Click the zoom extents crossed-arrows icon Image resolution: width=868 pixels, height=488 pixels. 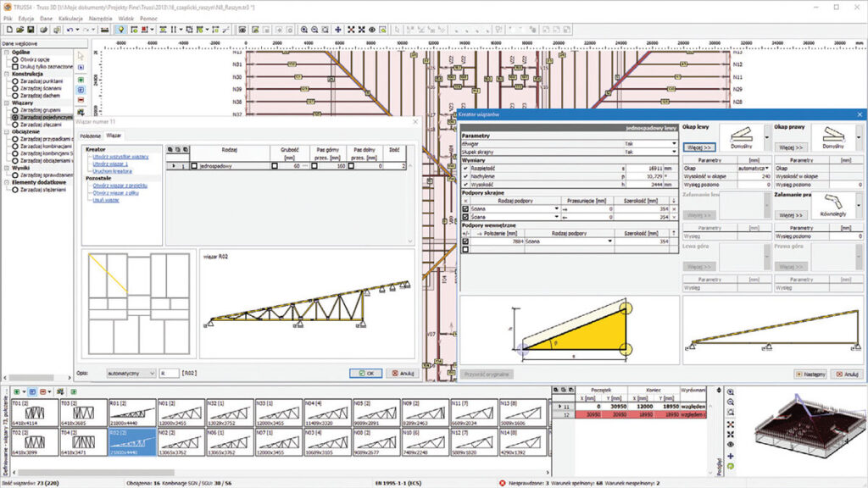351,30
